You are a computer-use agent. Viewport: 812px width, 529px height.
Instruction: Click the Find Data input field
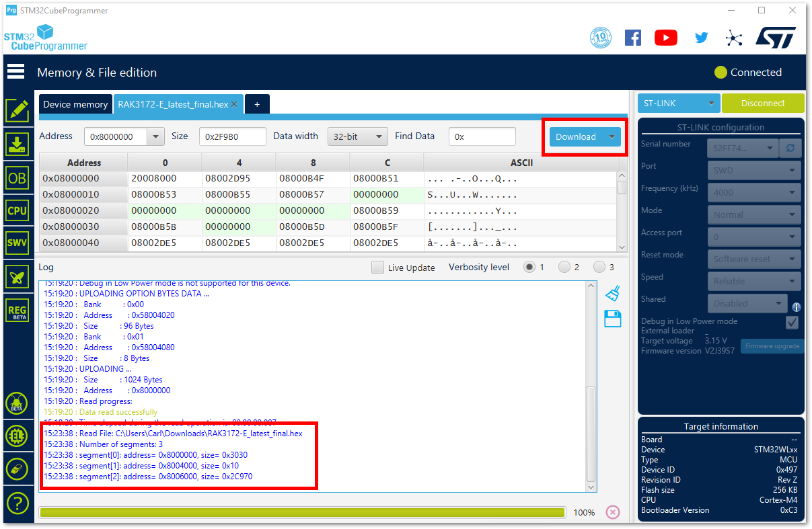[482, 136]
